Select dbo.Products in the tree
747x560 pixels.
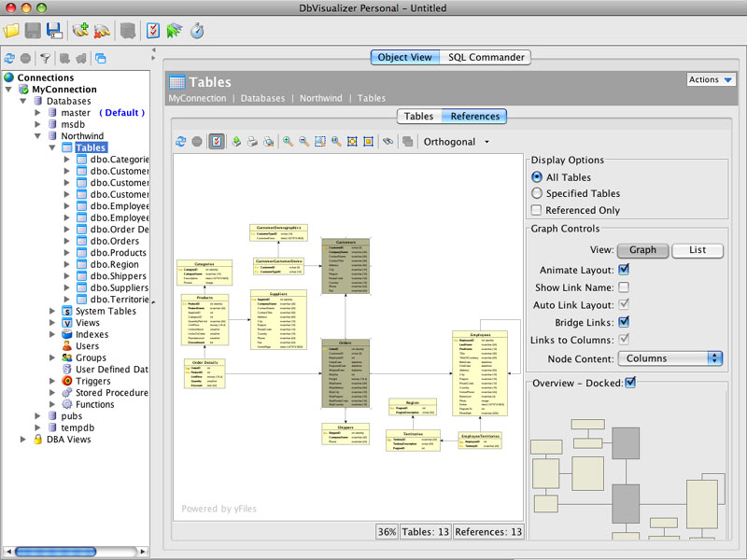coord(119,253)
